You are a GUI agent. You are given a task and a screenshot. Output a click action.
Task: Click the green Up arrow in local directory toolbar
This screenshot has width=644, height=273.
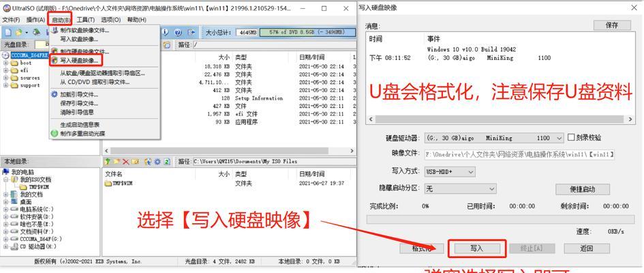click(108, 162)
